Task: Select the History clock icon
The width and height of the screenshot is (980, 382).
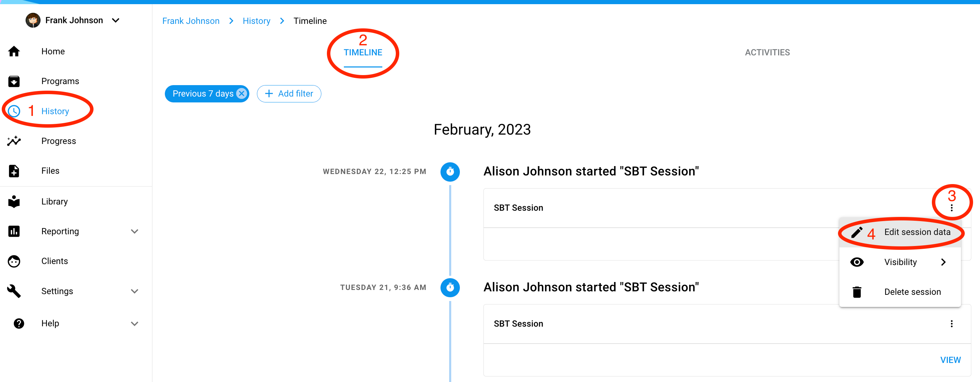Action: click(x=14, y=111)
